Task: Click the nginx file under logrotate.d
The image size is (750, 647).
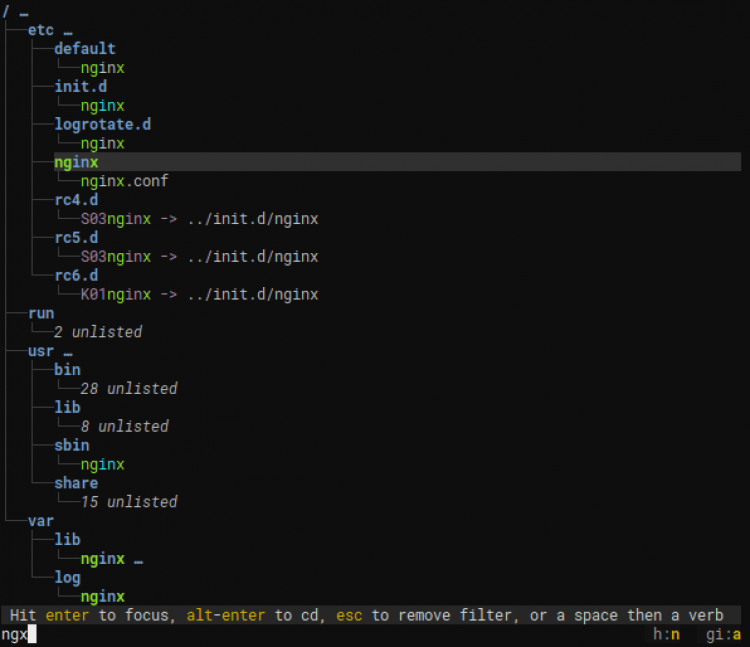Action: tap(102, 143)
